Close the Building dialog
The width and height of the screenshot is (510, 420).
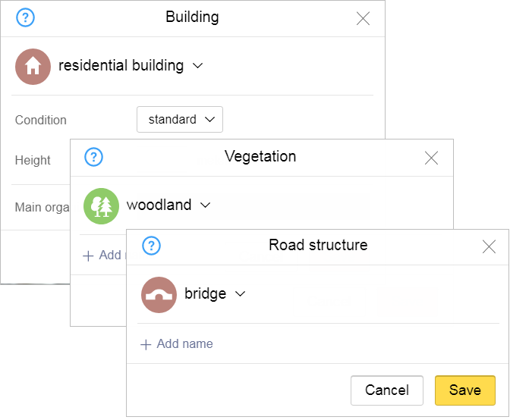point(363,19)
